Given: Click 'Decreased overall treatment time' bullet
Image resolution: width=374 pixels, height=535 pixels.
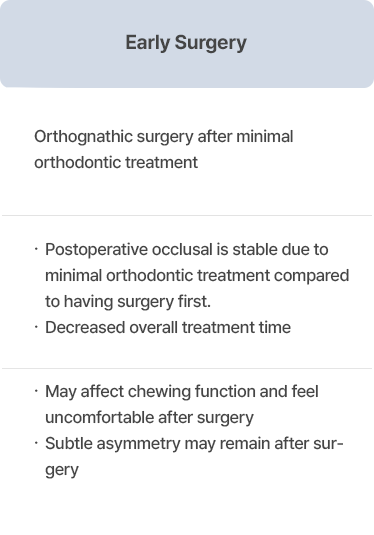Looking at the screenshot, I should [168, 328].
